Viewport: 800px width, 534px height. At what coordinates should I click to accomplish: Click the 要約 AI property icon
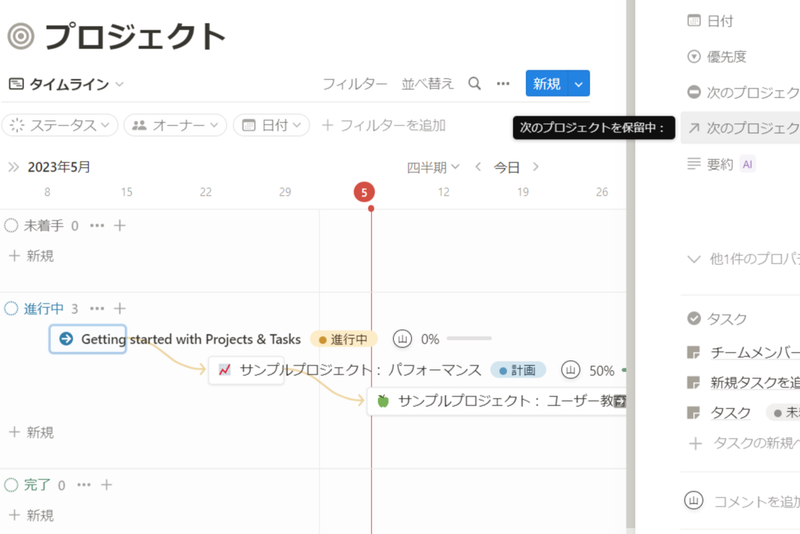[x=694, y=164]
